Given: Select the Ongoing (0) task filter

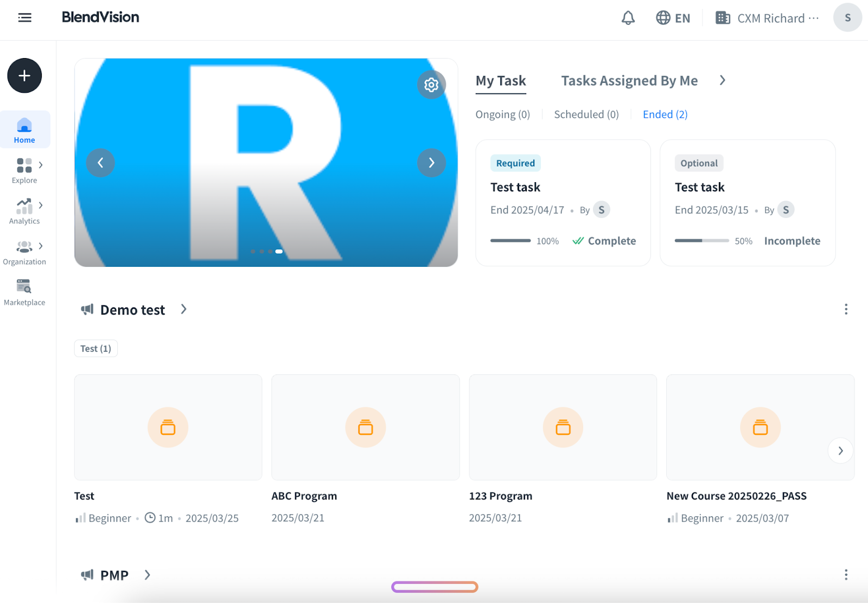Looking at the screenshot, I should [502, 114].
